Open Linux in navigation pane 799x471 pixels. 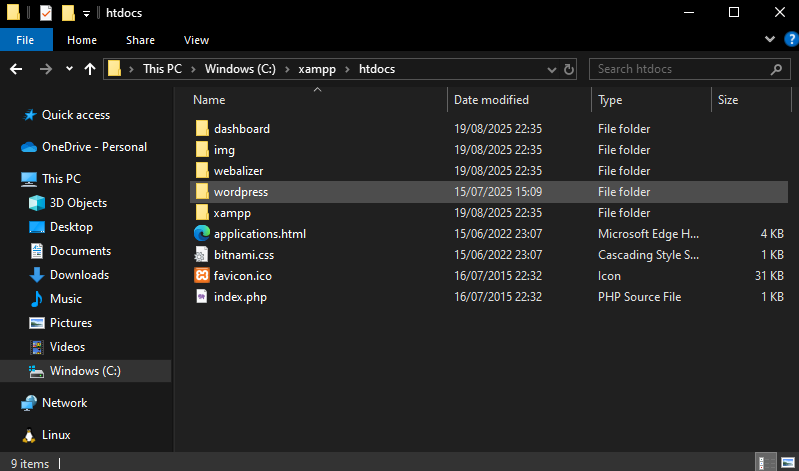tap(56, 435)
